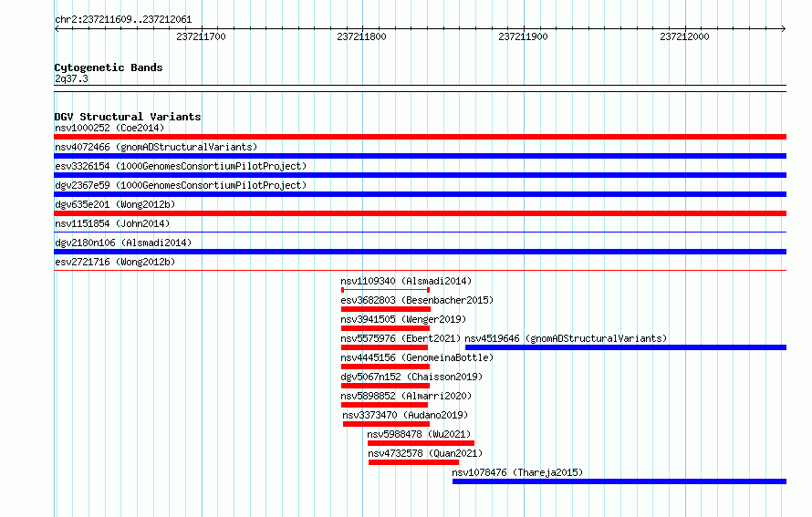Click the blue bar under dgv2367e59

tap(420, 194)
